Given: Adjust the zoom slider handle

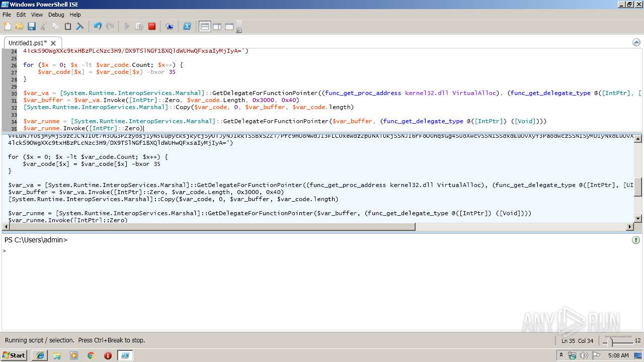Looking at the screenshot, I should (611, 341).
